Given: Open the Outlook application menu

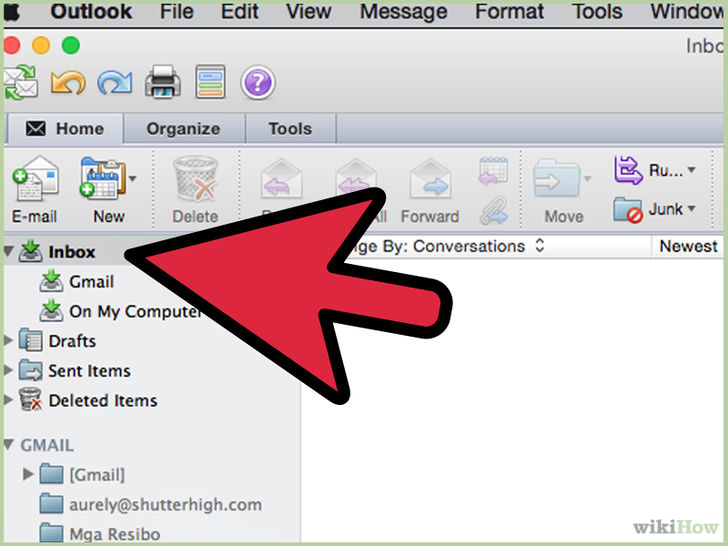Looking at the screenshot, I should coord(91,11).
